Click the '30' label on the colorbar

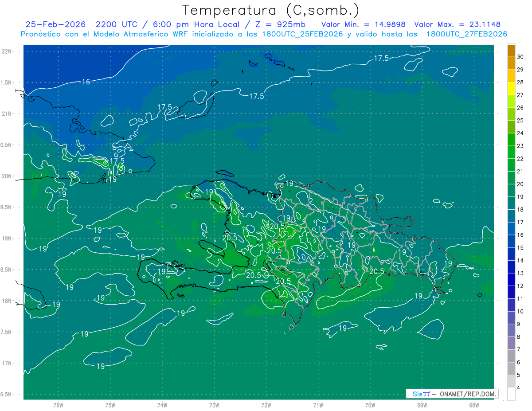click(520, 57)
